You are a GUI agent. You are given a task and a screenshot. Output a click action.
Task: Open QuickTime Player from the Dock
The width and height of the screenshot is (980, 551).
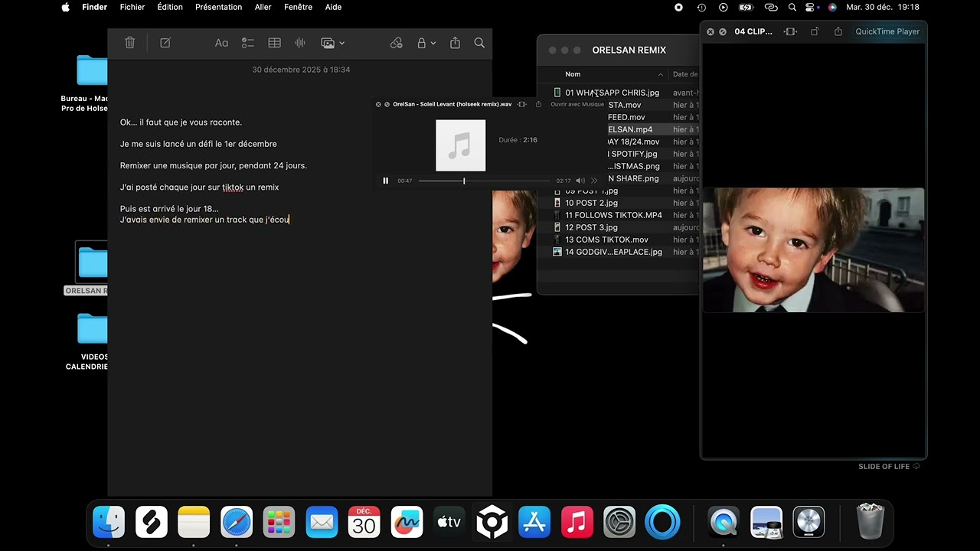724,523
